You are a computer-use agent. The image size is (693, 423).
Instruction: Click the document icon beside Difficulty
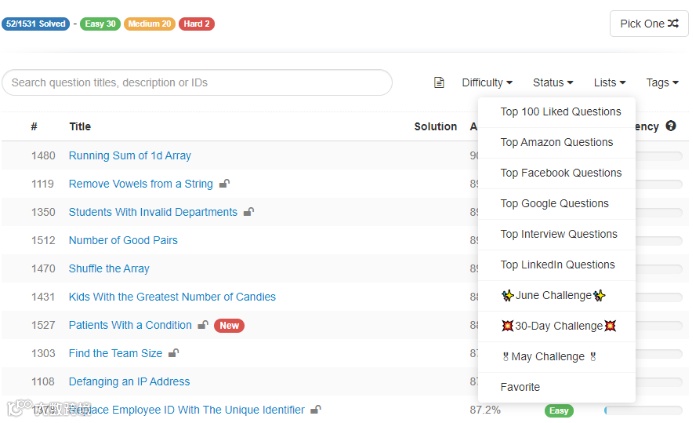click(x=439, y=83)
